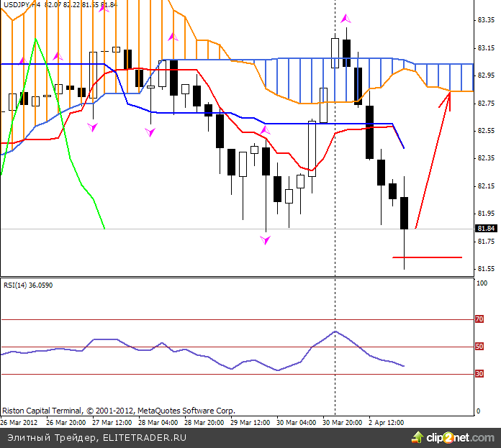Click the RSI 70 level marker

click(x=478, y=319)
